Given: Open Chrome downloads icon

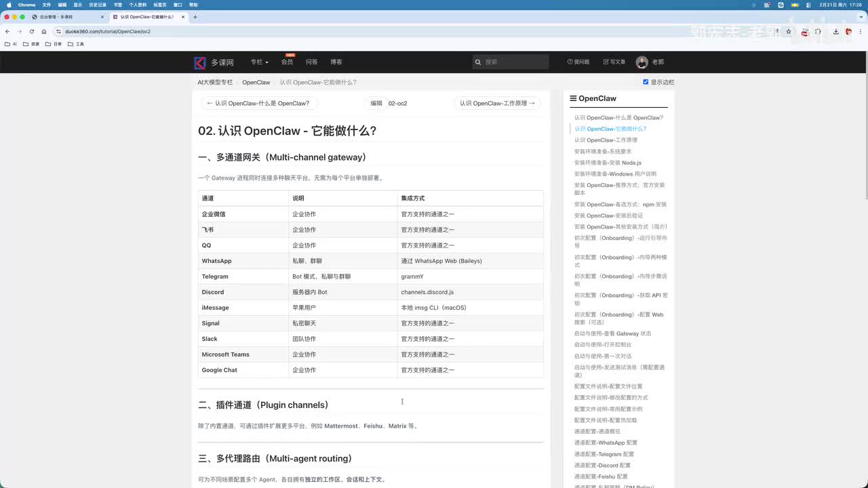Looking at the screenshot, I should (x=836, y=31).
